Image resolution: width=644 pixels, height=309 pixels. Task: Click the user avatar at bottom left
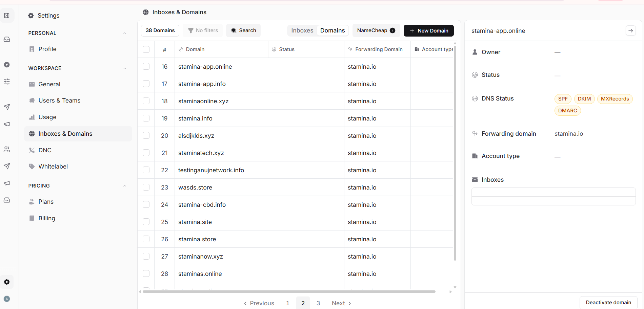[7, 299]
